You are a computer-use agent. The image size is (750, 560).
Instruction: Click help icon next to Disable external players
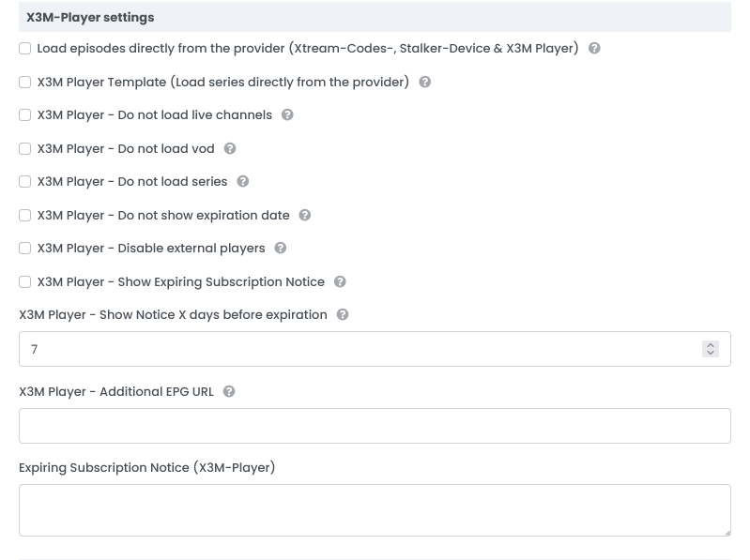click(281, 249)
